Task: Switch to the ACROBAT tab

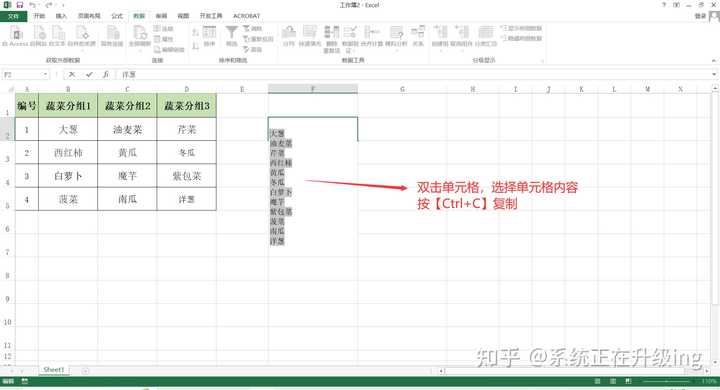Action: pyautogui.click(x=247, y=16)
